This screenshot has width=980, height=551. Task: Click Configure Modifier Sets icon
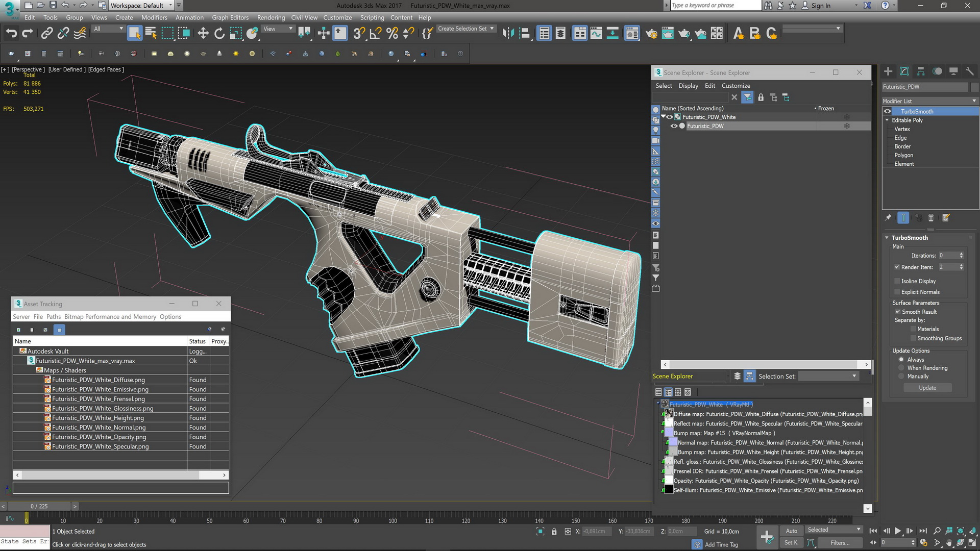(x=946, y=218)
